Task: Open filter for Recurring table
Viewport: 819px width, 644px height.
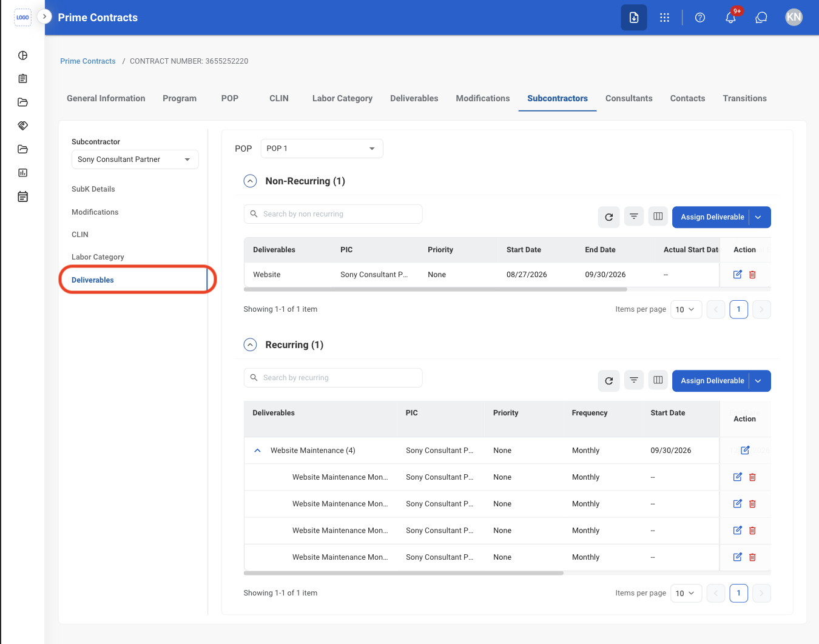Action: pos(634,380)
